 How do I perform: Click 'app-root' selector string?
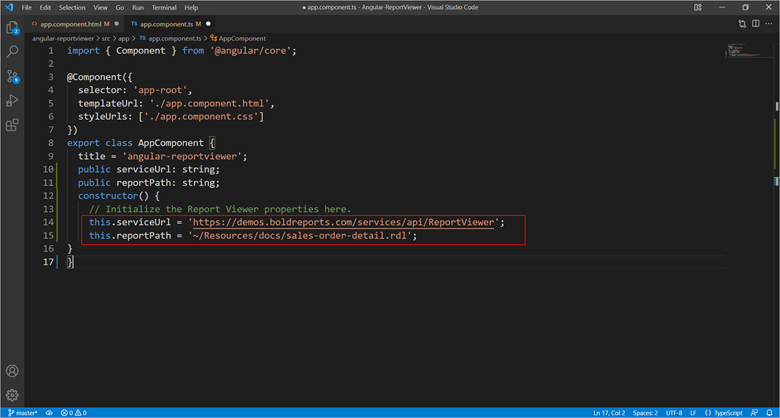tap(162, 91)
